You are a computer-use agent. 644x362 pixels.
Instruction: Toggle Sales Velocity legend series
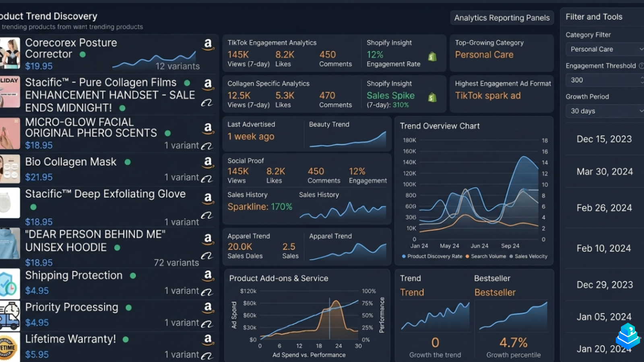528,256
